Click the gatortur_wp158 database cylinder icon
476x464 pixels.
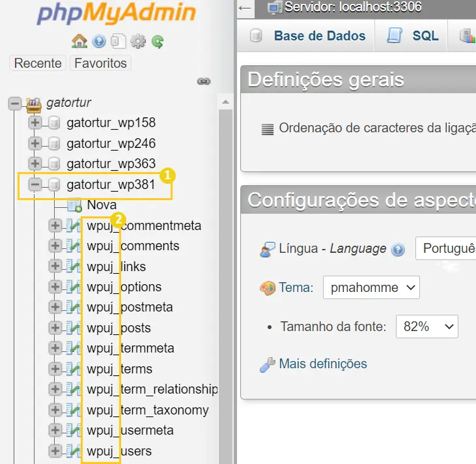[54, 123]
